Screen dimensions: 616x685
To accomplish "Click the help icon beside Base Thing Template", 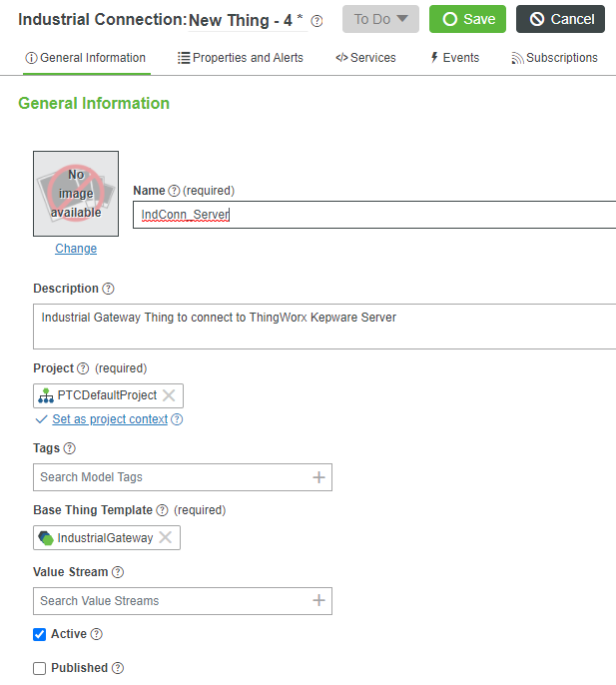I will click(x=162, y=510).
